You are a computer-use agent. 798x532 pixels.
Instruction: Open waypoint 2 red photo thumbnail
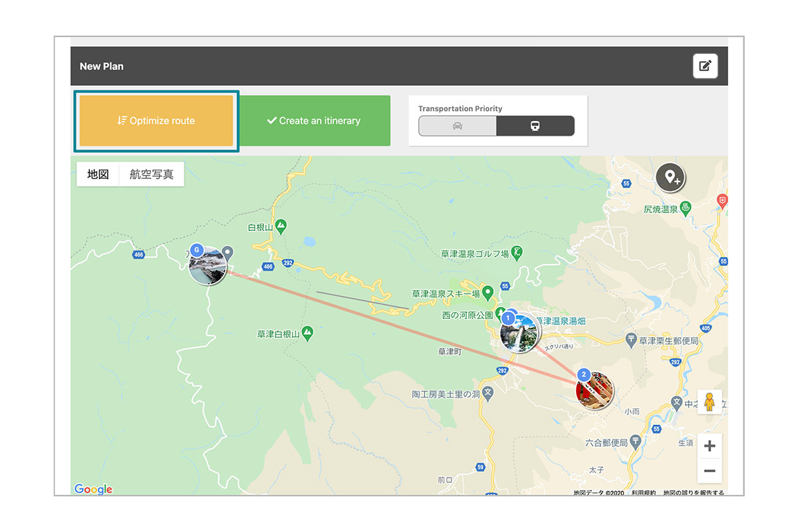[595, 391]
